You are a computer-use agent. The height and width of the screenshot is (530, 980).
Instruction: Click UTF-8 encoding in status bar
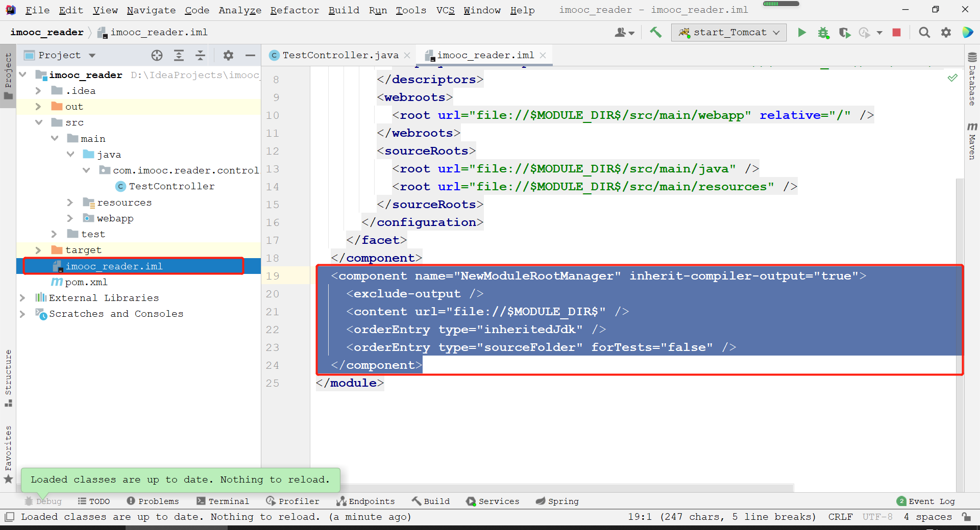pos(877,517)
